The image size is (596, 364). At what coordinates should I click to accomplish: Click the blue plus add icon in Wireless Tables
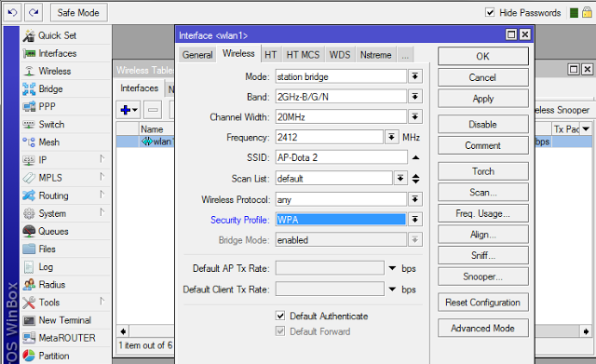pos(129,110)
